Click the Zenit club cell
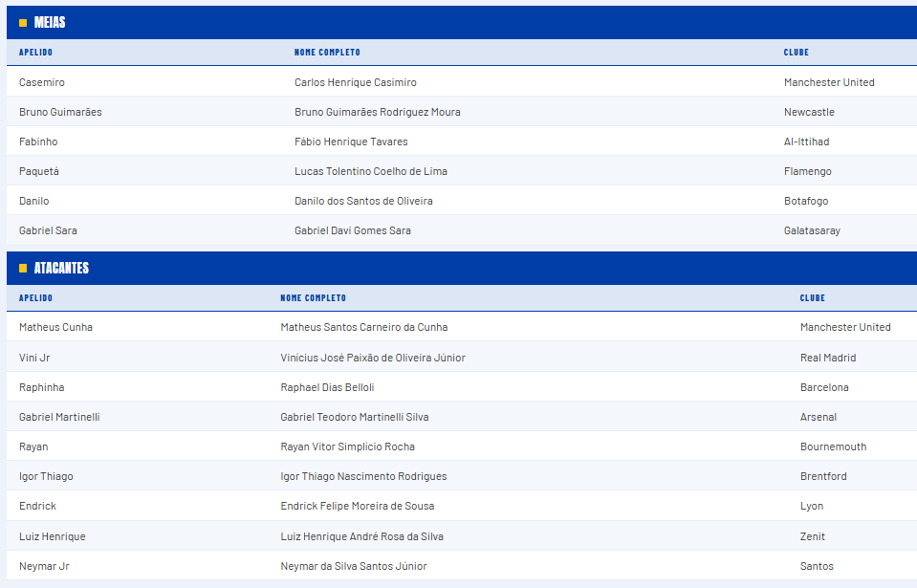 pos(813,536)
